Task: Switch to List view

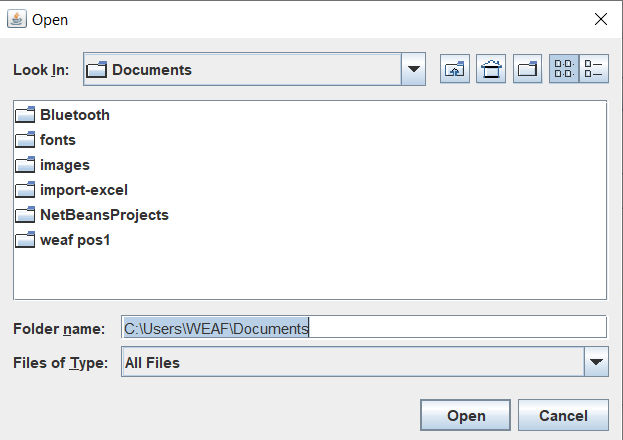Action: tap(564, 70)
